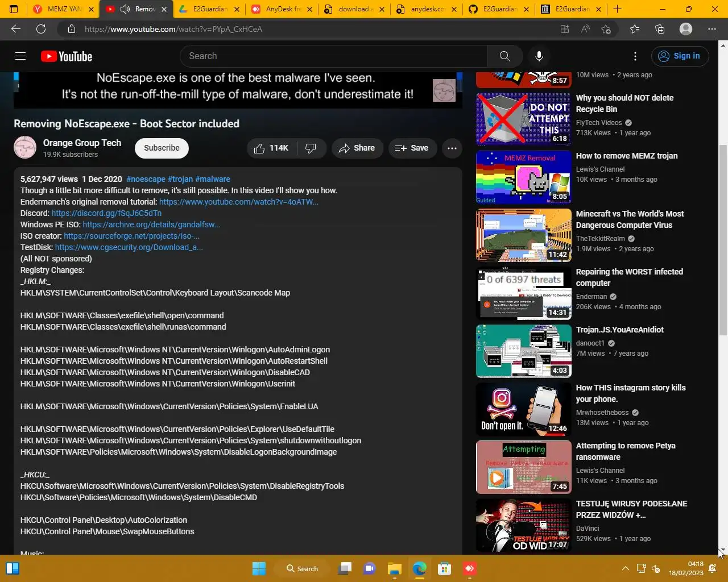Open the sourceforge ISO creator link
The height and width of the screenshot is (582, 728).
click(131, 236)
